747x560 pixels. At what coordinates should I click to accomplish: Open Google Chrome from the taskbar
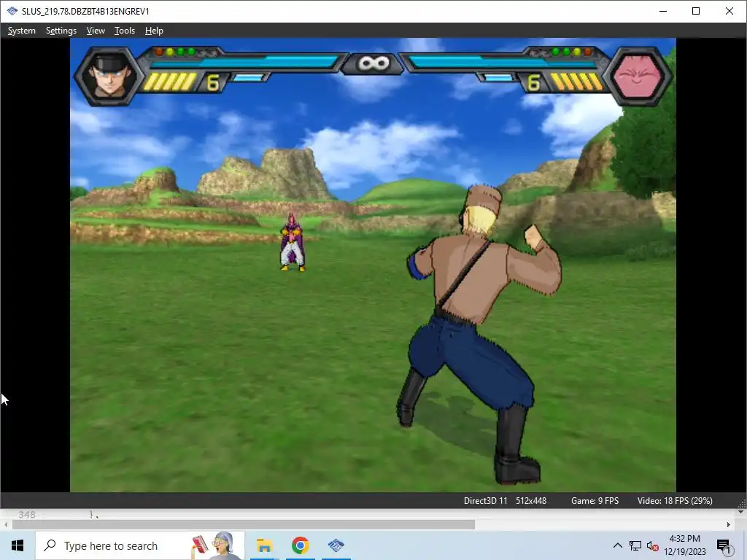300,545
